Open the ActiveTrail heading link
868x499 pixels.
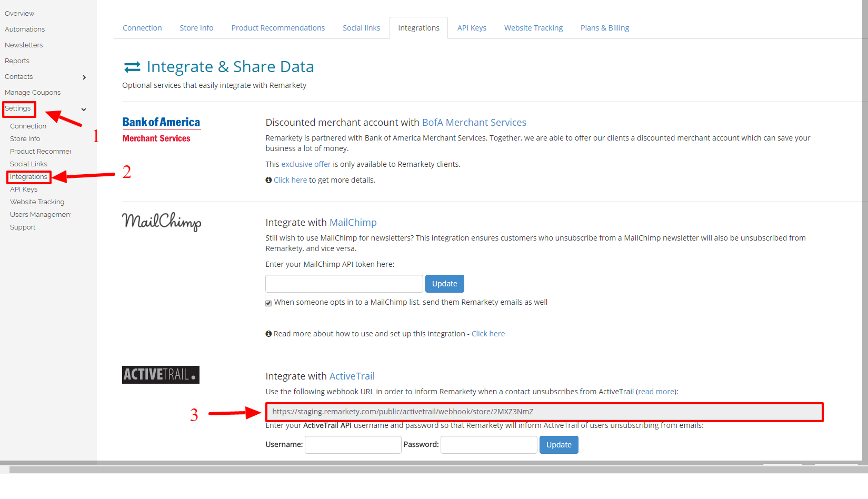click(x=352, y=376)
